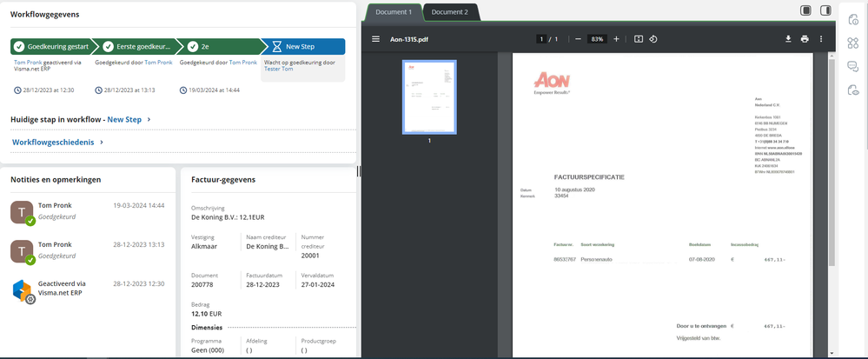The width and height of the screenshot is (868, 359).
Task: Switch to the Document 2 tab
Action: tap(450, 12)
